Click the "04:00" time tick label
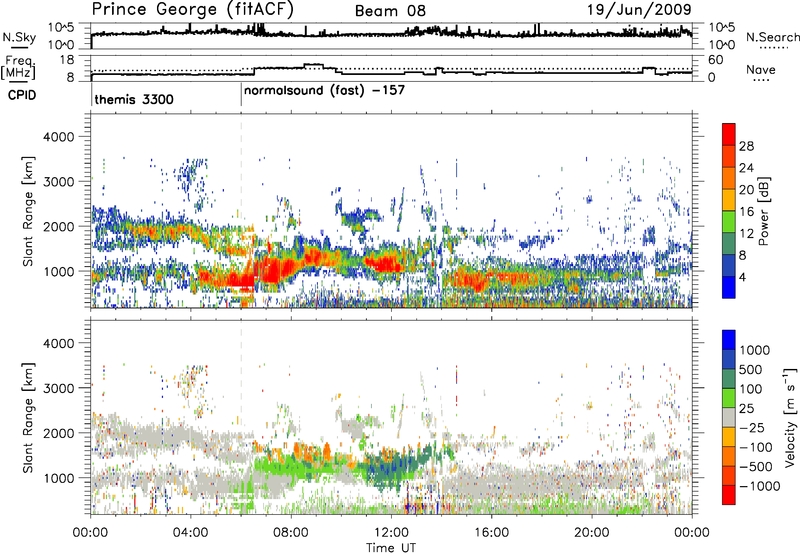This screenshot has height=554, width=800. coord(190,532)
